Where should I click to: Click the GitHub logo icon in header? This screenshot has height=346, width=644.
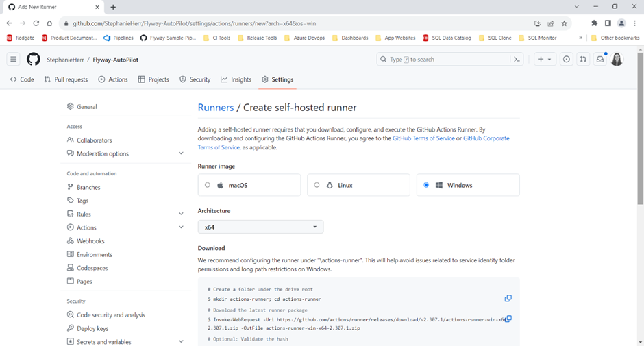click(x=34, y=60)
